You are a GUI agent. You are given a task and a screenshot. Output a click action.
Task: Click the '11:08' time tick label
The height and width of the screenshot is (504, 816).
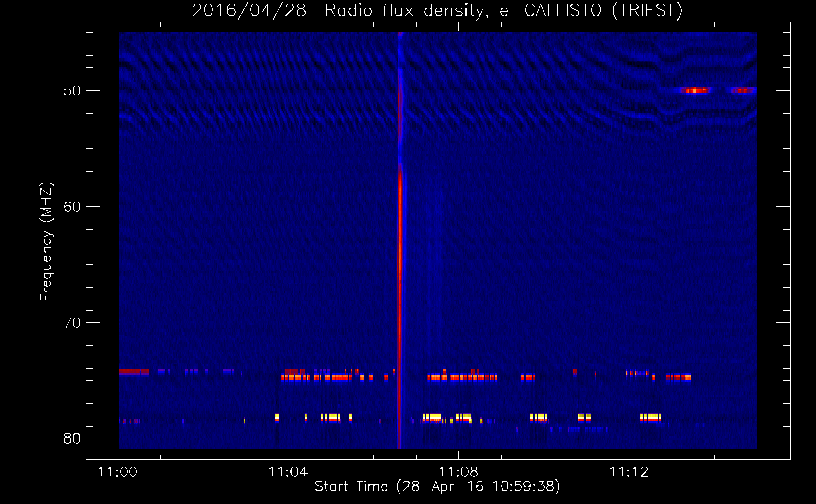(458, 472)
